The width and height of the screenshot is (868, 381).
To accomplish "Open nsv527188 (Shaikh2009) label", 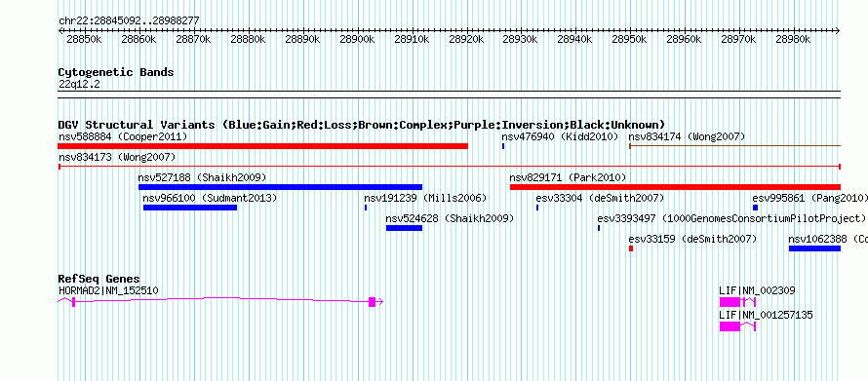I will click(202, 177).
